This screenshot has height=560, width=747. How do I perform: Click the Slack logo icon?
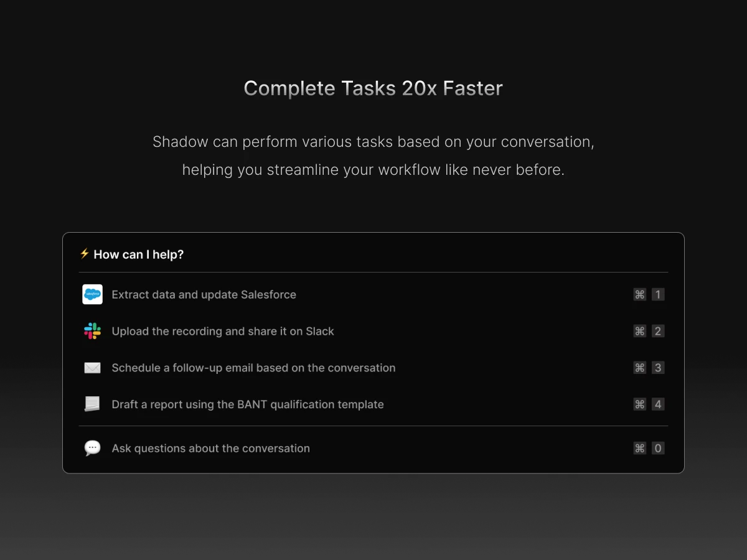(92, 331)
